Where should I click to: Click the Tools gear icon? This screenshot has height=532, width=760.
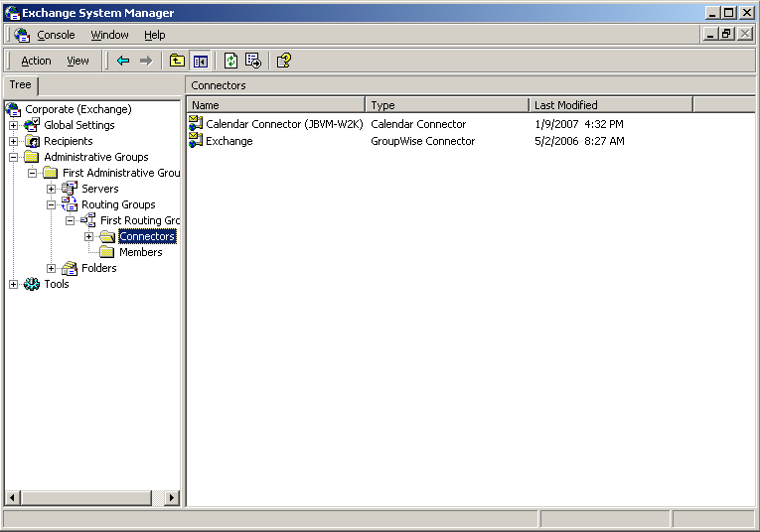coord(32,284)
